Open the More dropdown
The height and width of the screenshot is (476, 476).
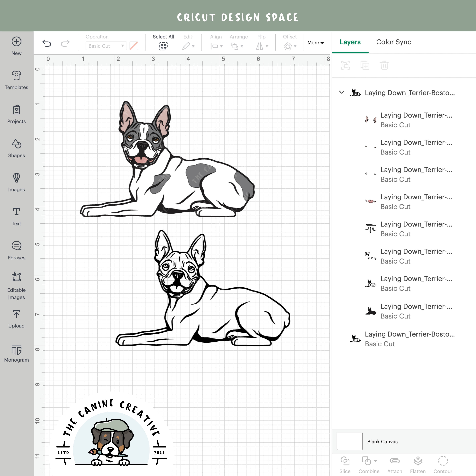pyautogui.click(x=315, y=42)
